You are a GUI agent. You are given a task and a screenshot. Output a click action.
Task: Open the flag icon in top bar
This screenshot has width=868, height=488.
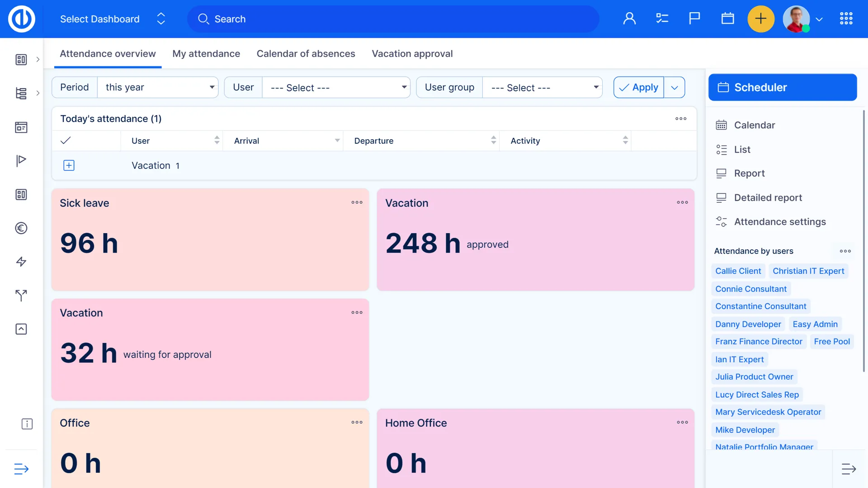pyautogui.click(x=694, y=19)
